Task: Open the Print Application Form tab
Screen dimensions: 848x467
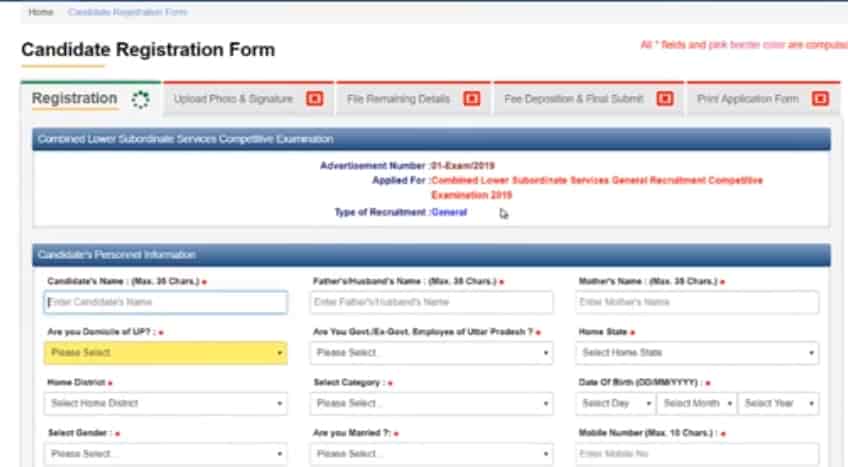Action: pos(747,99)
